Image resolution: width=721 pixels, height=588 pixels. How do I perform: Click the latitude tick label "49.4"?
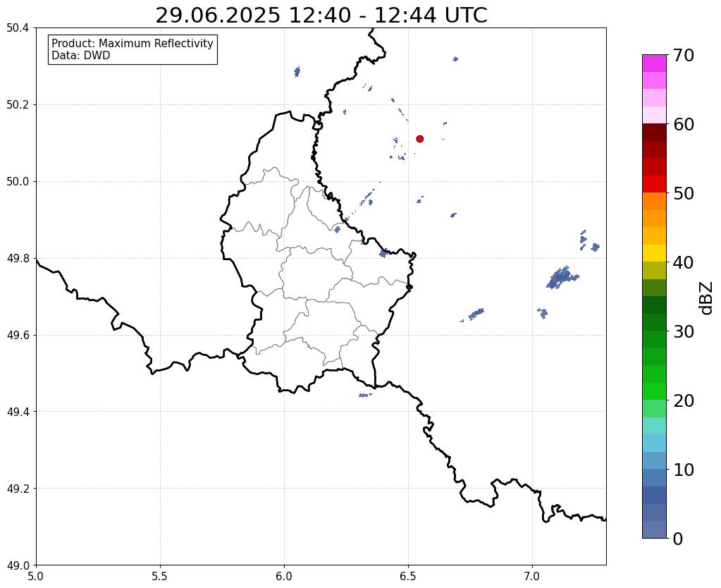tap(18, 412)
